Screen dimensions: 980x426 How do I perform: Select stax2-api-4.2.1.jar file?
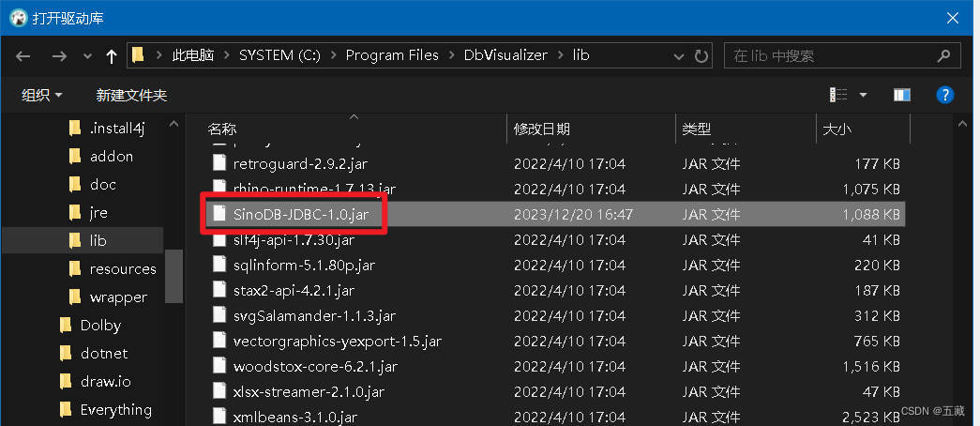[294, 290]
